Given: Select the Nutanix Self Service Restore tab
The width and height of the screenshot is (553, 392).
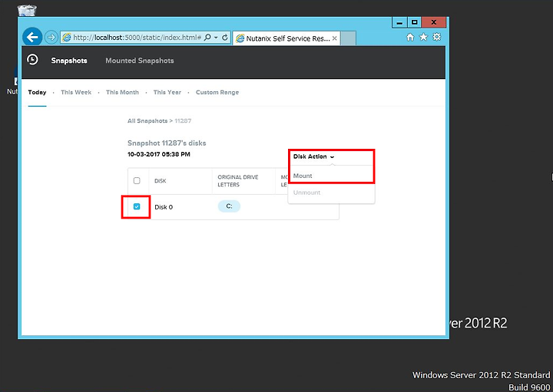Looking at the screenshot, I should pos(286,38).
